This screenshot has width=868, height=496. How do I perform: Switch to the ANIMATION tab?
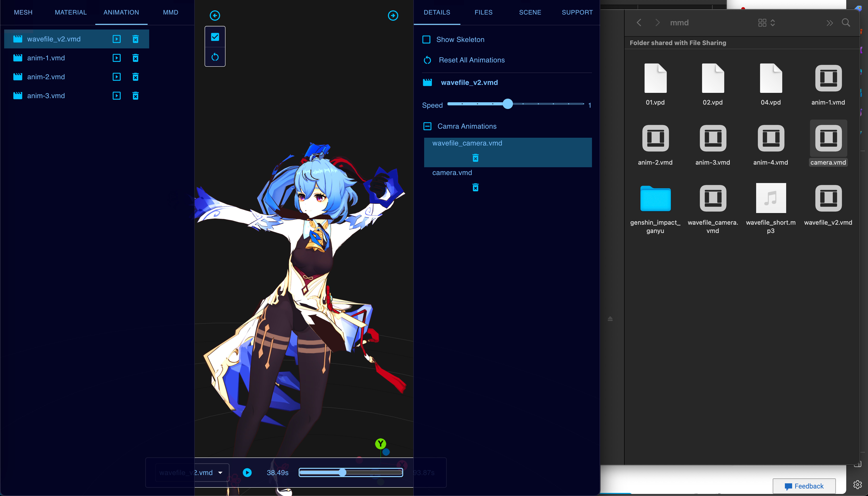pos(121,12)
